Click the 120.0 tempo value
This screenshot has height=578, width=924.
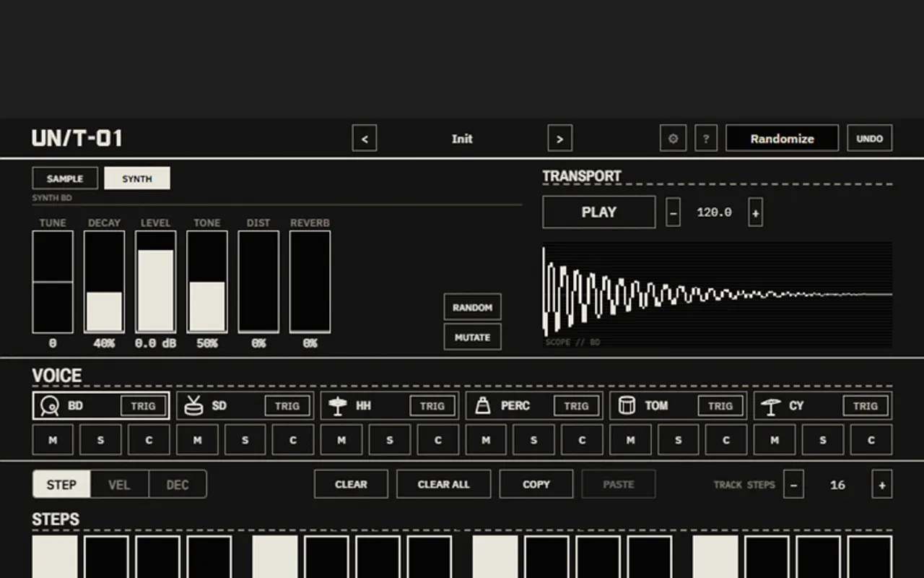point(714,212)
